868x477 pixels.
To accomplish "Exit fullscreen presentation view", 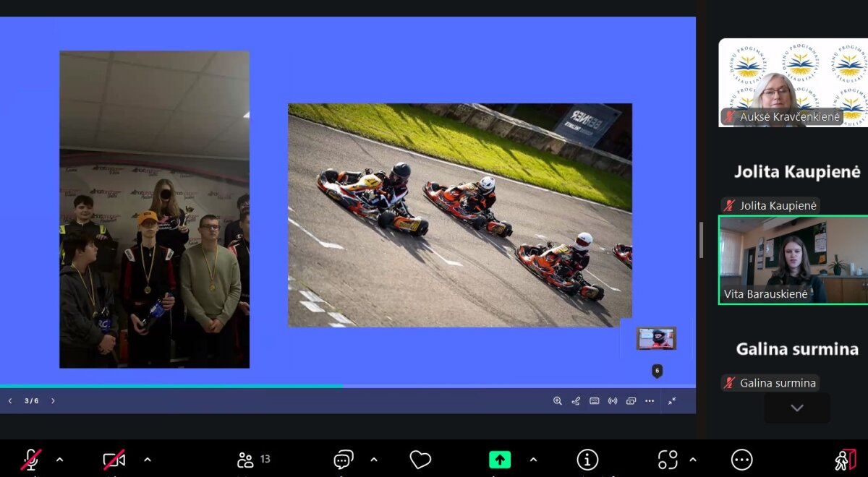I will coord(672,401).
